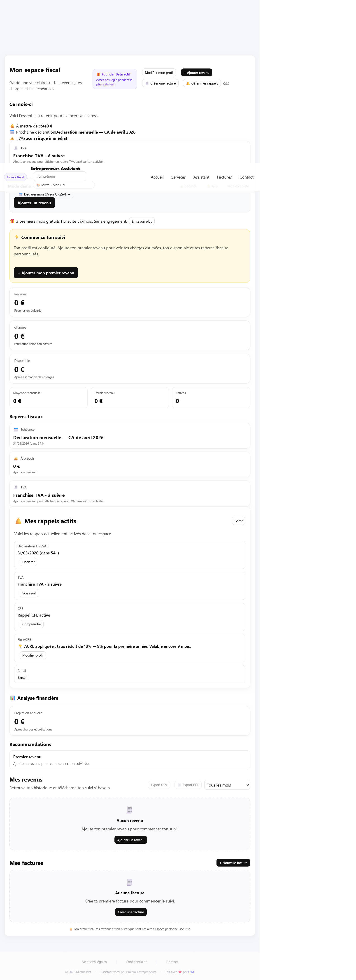Click Gérer in the Mes rappels actifs panel
Image resolution: width=356 pixels, height=980 pixels.
[x=238, y=521]
